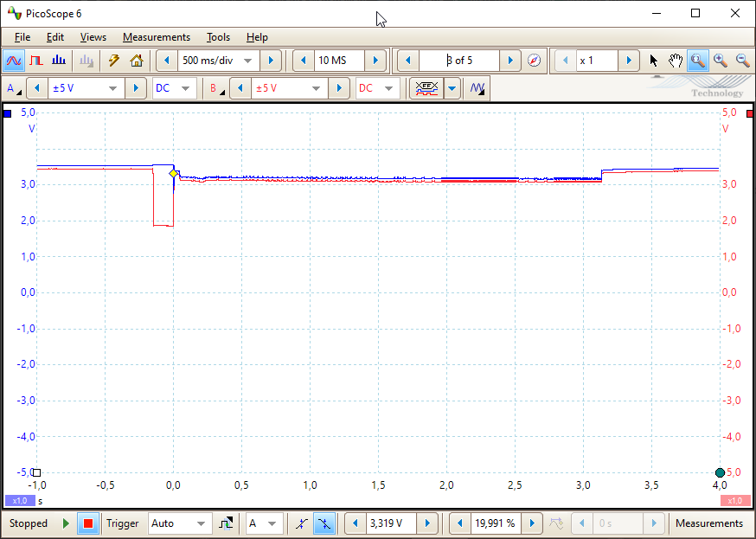
Task: Click the green Start capture play button
Action: (66, 523)
